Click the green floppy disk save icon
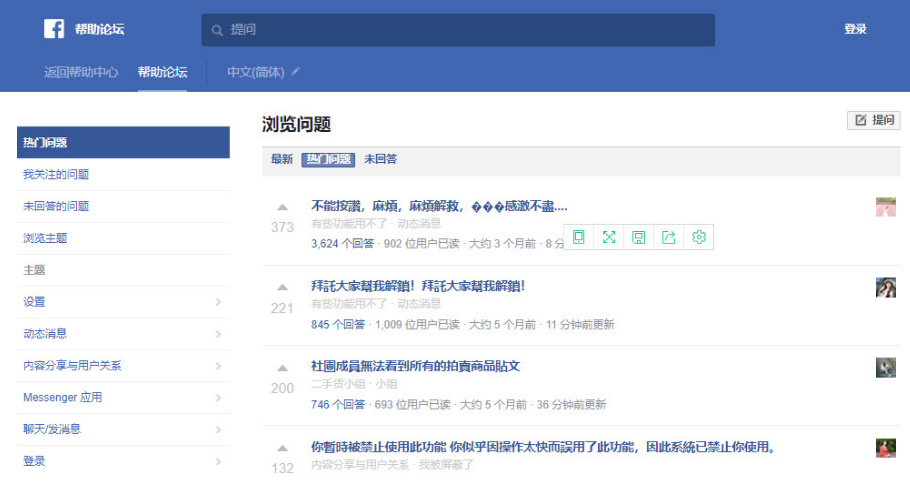 click(x=638, y=237)
